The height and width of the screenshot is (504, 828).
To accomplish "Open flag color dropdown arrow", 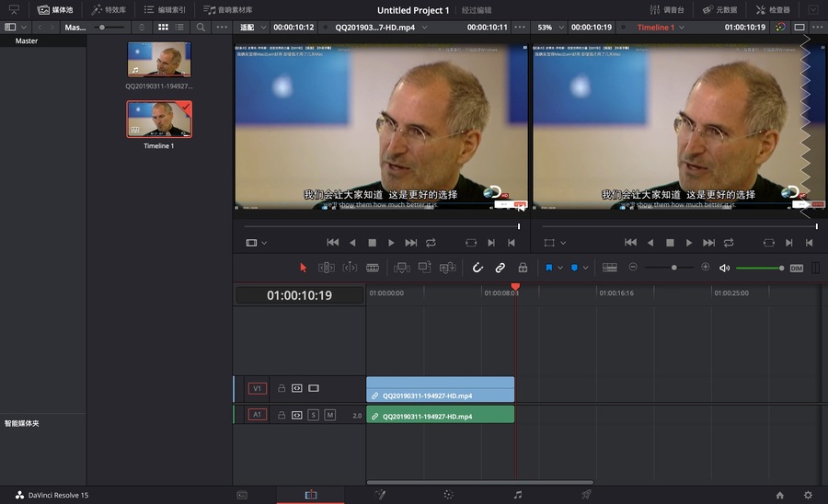I will [x=560, y=268].
